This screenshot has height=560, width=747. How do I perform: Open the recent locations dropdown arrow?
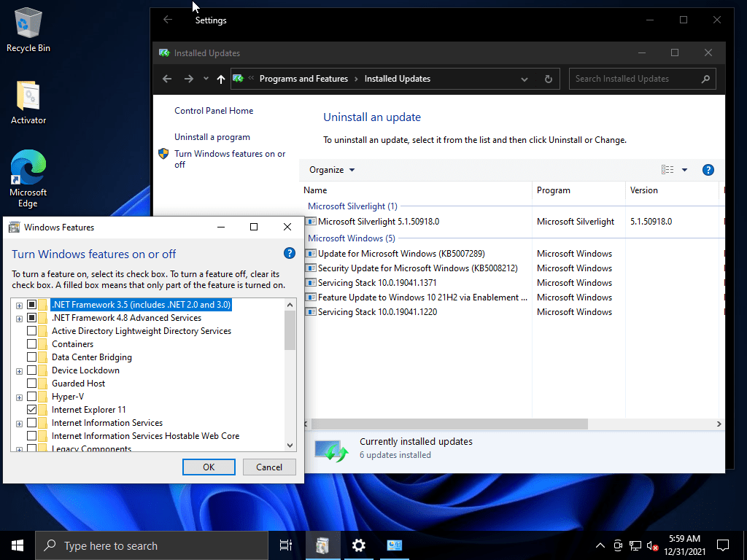pyautogui.click(x=206, y=79)
